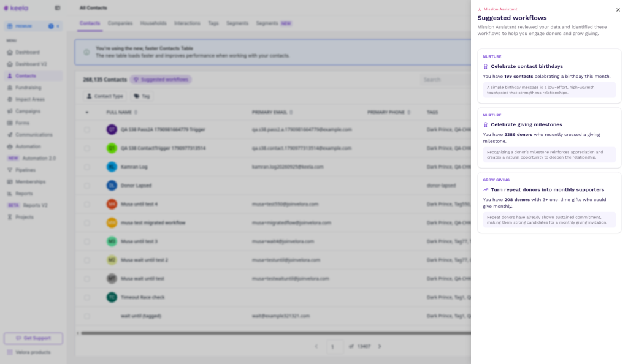Click the info icon in the new table banner
The height and width of the screenshot is (364, 628).
tap(86, 52)
